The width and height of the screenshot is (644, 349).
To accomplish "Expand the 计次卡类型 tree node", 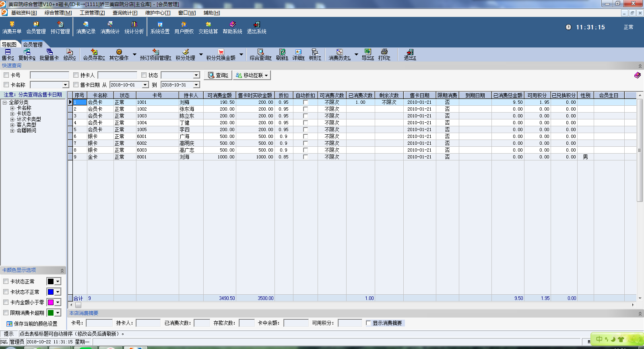I will [12, 119].
